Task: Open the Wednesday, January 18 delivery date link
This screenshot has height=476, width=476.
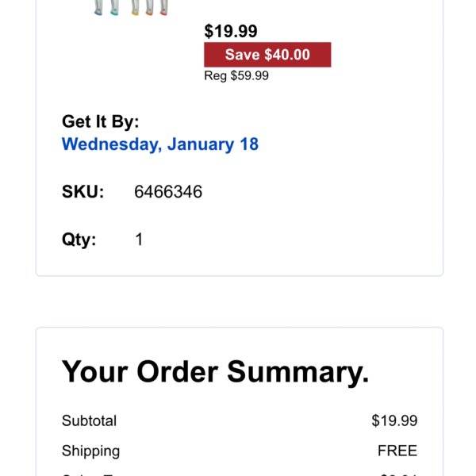Action: point(160,144)
